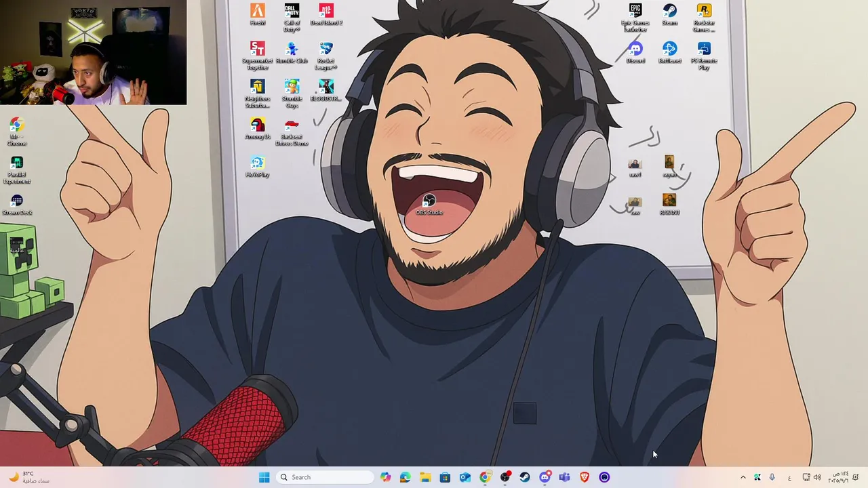Click Rockstar Games Launcher icon

point(704,18)
